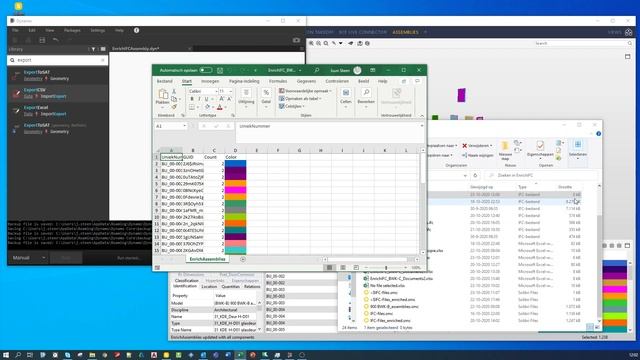Image resolution: width=640 pixels, height=360 pixels.
Task: Select the ExportExcel node in Dynamo library
Action: [58, 111]
